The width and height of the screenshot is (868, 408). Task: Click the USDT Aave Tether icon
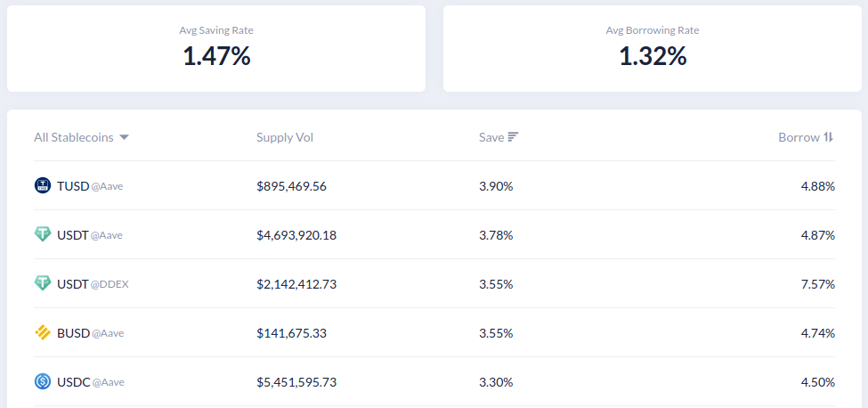(43, 234)
